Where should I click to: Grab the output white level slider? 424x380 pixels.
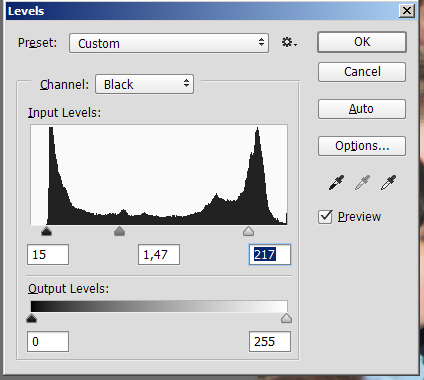point(286,318)
